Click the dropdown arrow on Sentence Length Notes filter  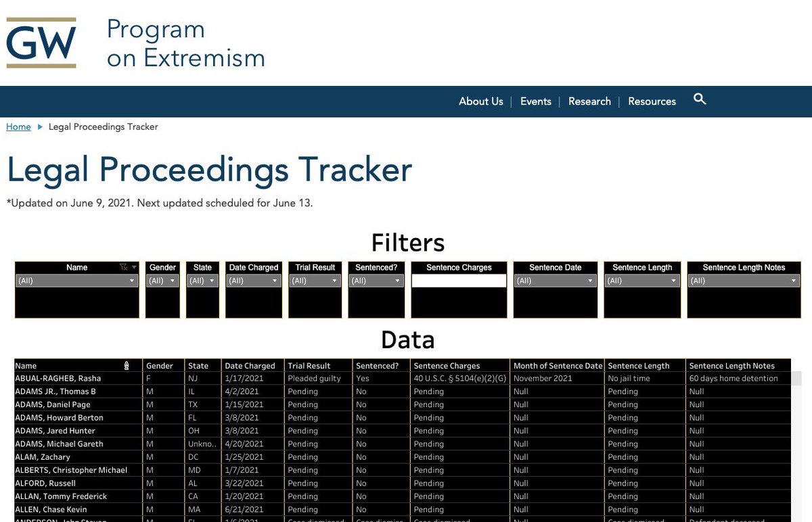[x=795, y=281]
